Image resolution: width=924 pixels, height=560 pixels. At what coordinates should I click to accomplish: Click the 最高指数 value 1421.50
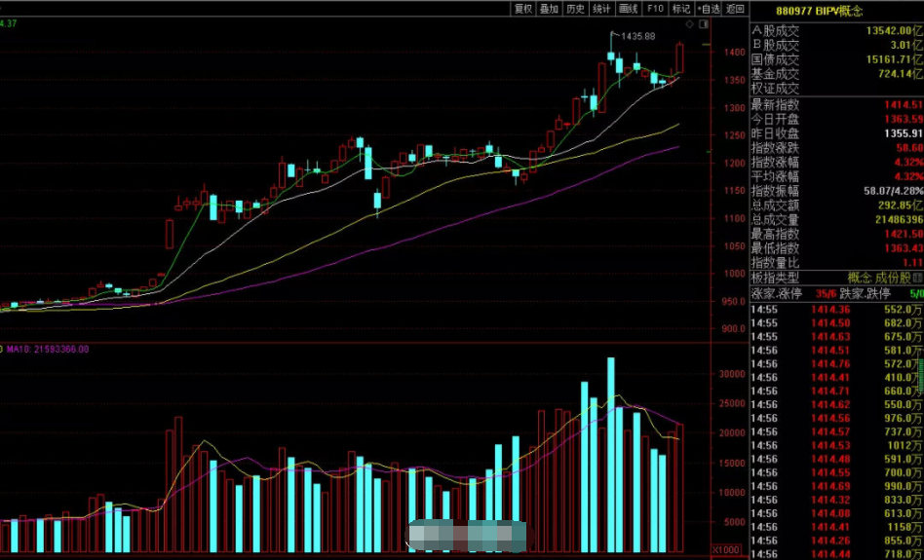904,234
